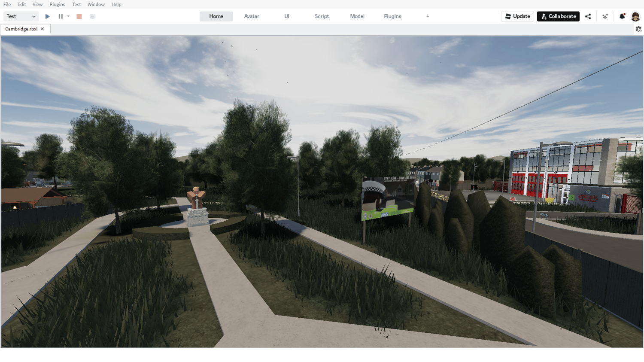Click the device emulator icon beside Stop
644x362 pixels.
(92, 16)
